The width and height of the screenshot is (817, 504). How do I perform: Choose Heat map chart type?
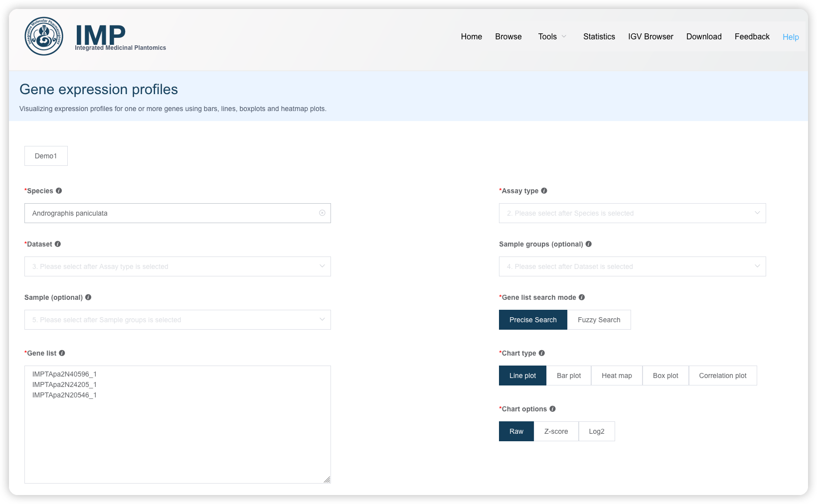click(617, 376)
